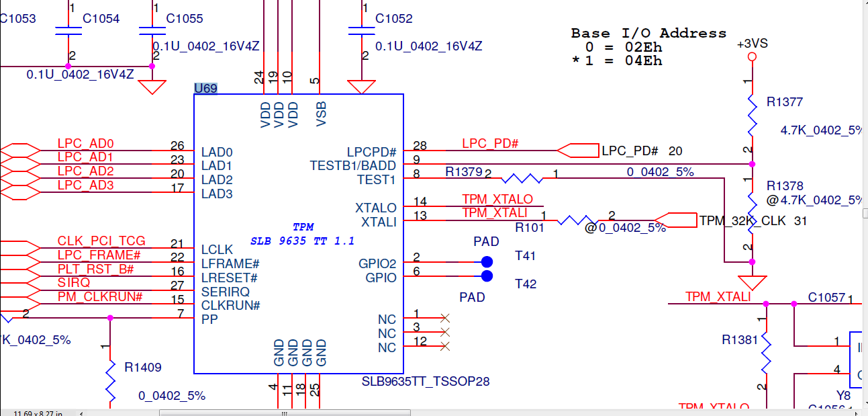This screenshot has width=868, height=416.
Task: Click the blue test pad on GPIO2 line
Action: pos(487,262)
